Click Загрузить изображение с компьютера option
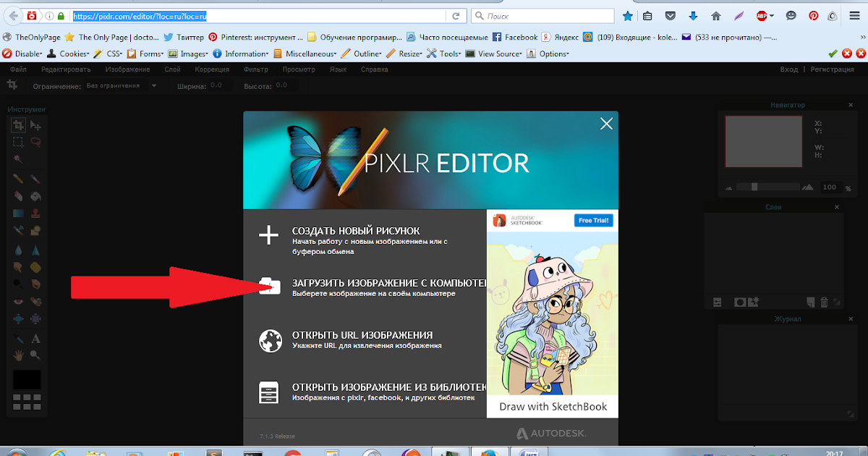The image size is (868, 456). click(391, 283)
